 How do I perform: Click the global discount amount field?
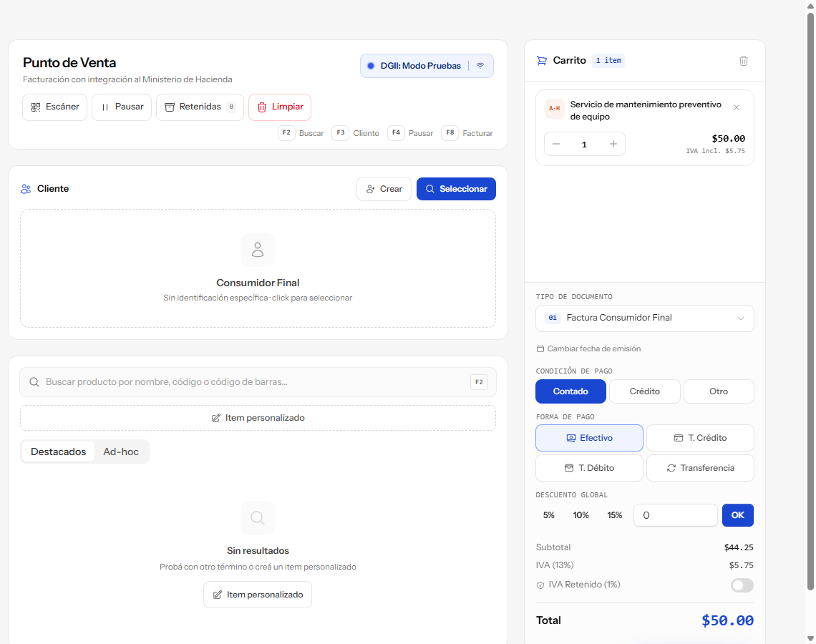[x=676, y=515]
